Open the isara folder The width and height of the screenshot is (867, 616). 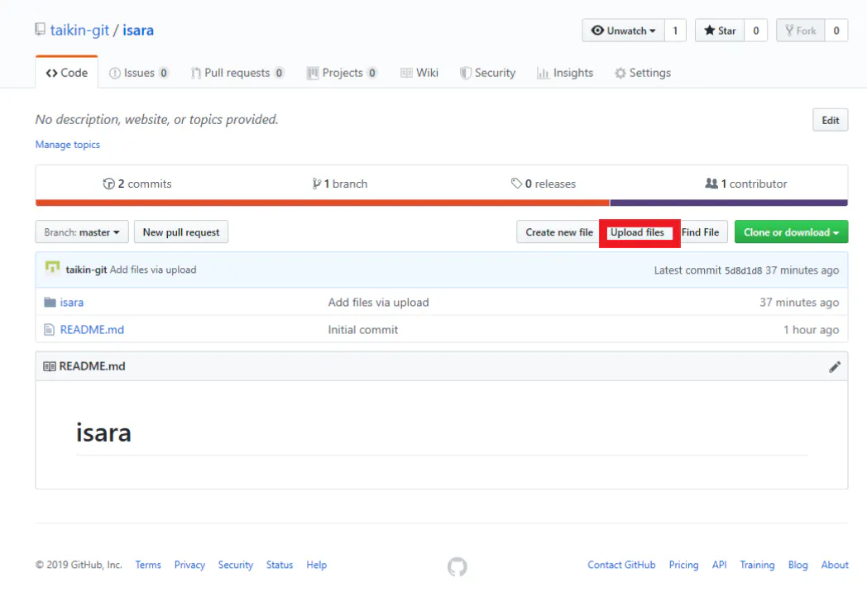[72, 302]
